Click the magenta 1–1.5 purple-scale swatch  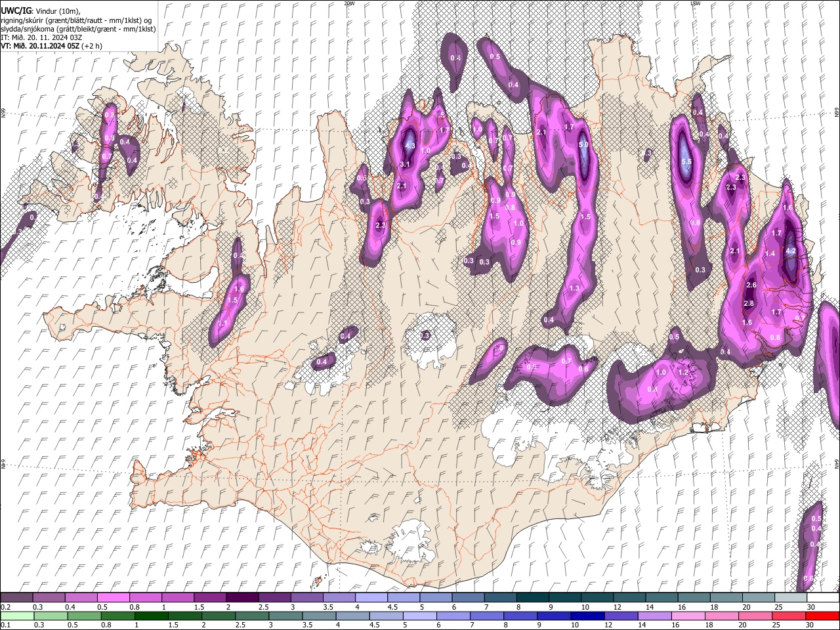pyautogui.click(x=178, y=598)
